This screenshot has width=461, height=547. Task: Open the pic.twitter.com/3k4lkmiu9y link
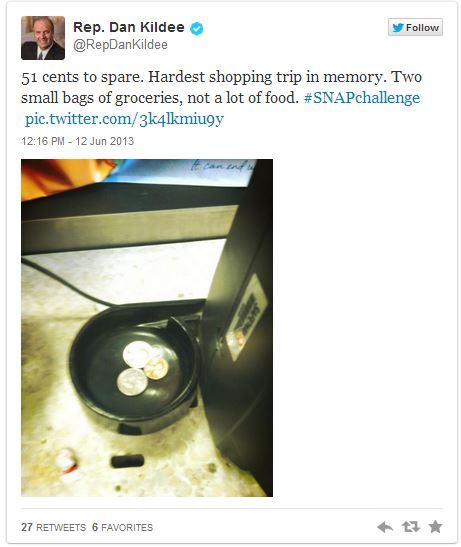tap(124, 119)
